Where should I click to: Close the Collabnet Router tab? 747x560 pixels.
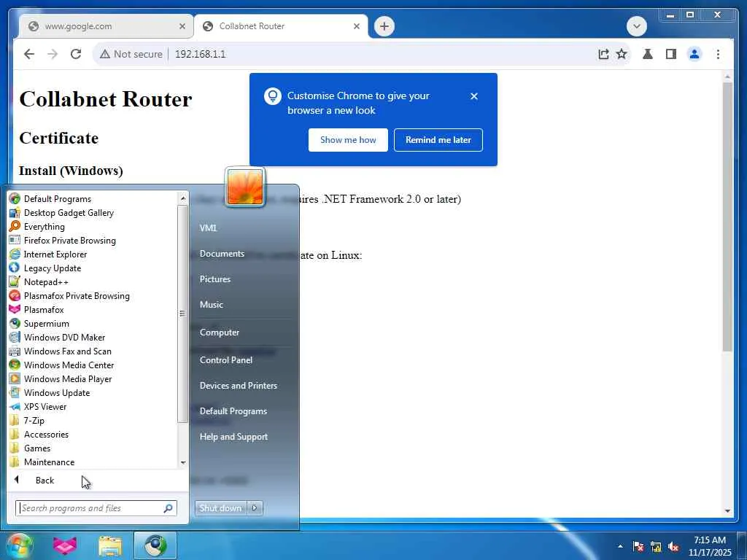pyautogui.click(x=356, y=26)
